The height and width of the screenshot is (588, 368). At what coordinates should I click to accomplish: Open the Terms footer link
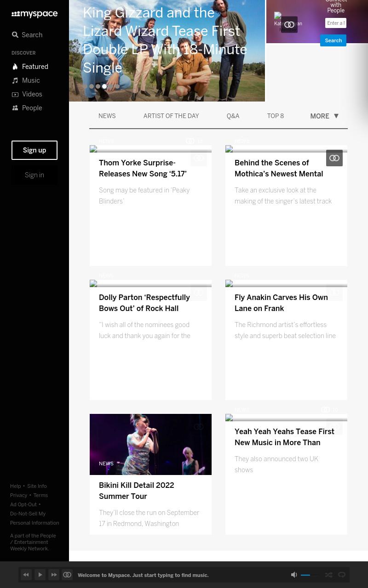40,495
